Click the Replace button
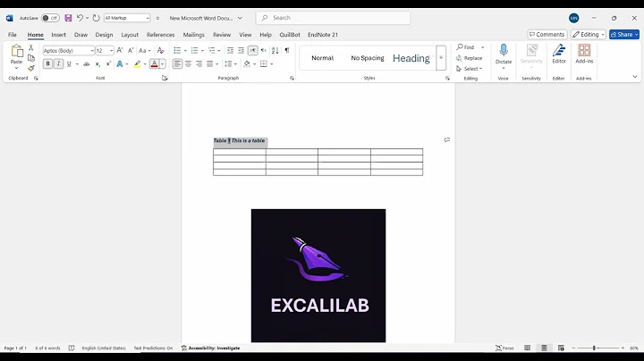The width and height of the screenshot is (644, 361). point(469,58)
